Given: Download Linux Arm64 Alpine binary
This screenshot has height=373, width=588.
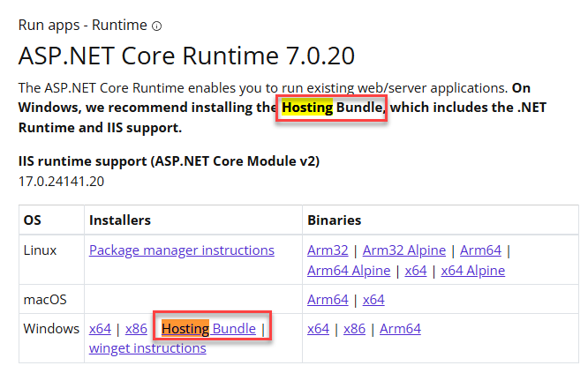Looking at the screenshot, I should pyautogui.click(x=349, y=271).
